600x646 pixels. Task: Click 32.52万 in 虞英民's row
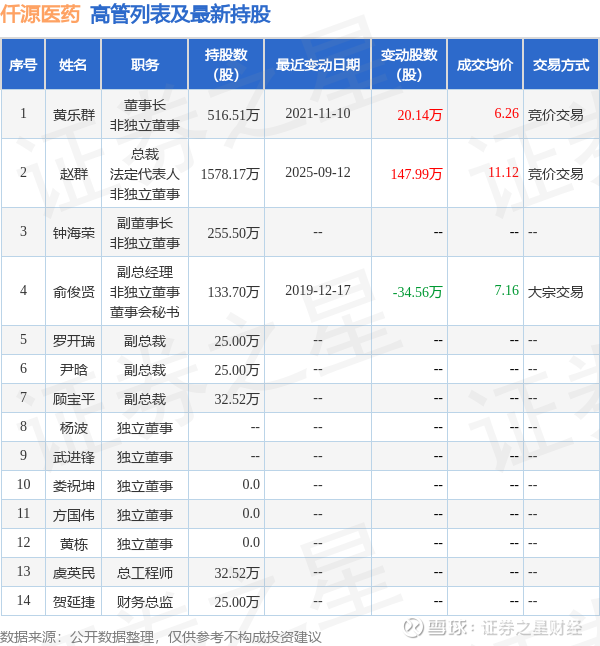[x=237, y=573]
